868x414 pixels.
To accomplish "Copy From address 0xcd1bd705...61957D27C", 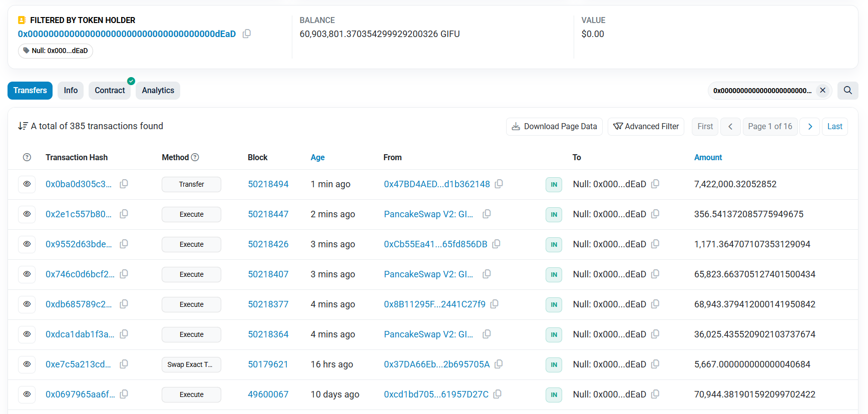I will pos(497,394).
